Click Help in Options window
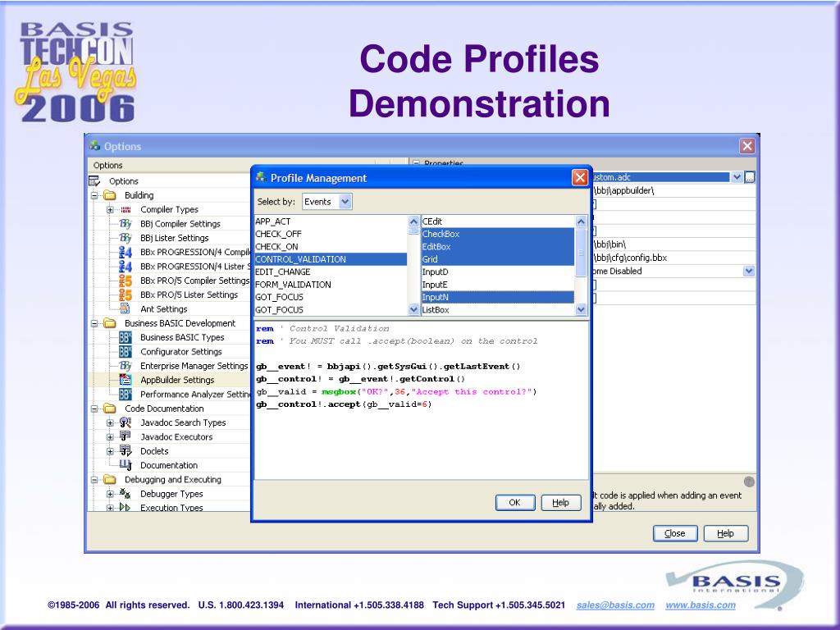 [725, 533]
